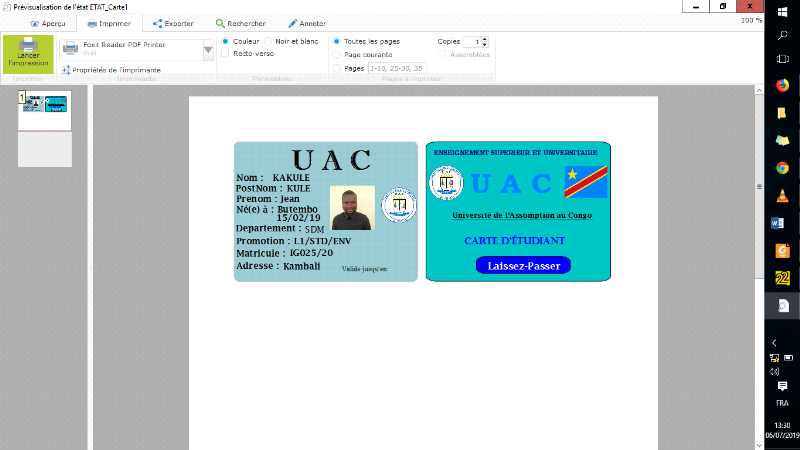Click the Université de l'Assumption au Congo text
Screen dimensions: 800x450
[522, 215]
